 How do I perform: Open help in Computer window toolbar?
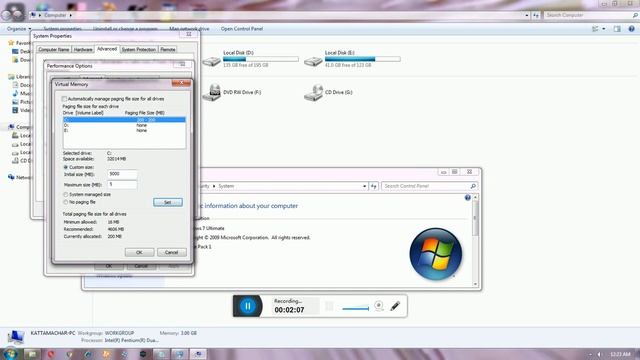click(631, 29)
